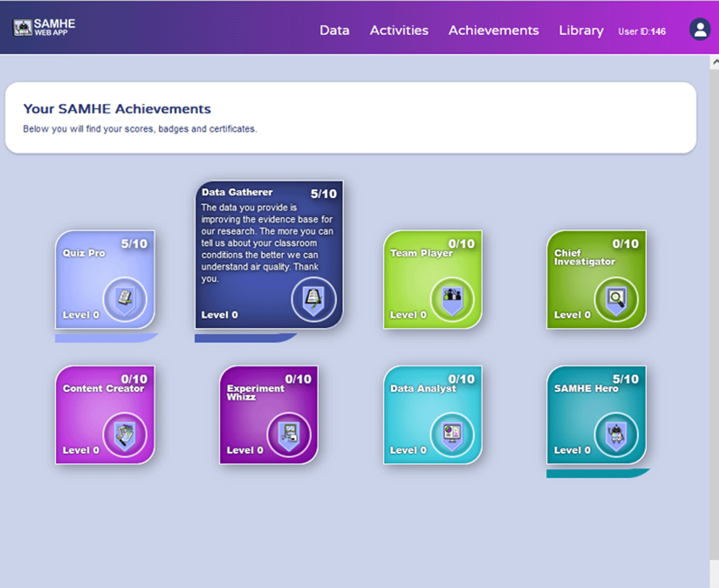Screen dimensions: 719x588
Task: Select the Experiment Whizz card title
Action: [256, 393]
